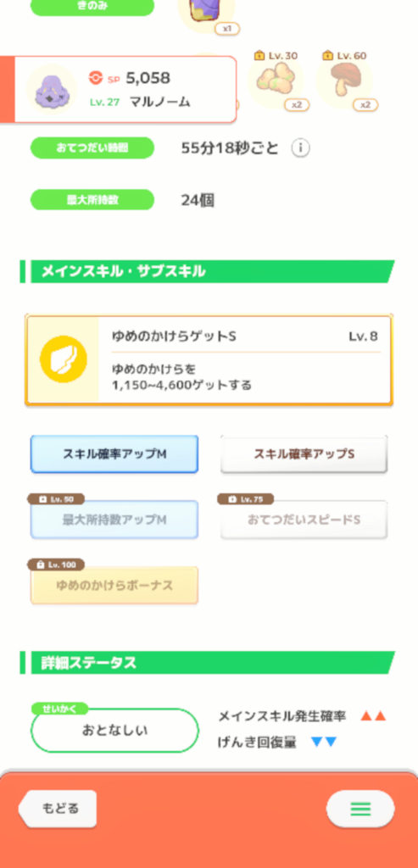Screen dimensions: 418x868
Task: Tap the Lv. 50 lock badge
Action: pos(57,499)
